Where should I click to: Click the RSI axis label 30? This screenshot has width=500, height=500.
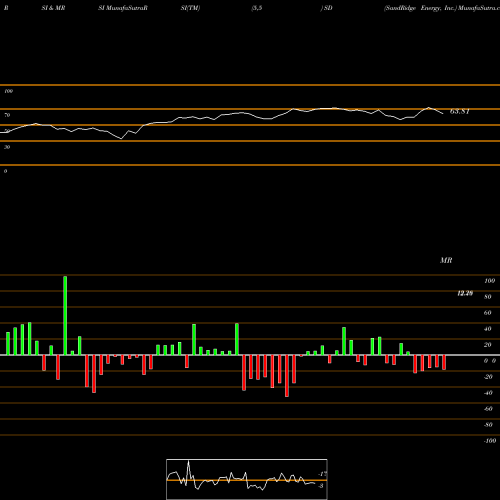(7, 147)
